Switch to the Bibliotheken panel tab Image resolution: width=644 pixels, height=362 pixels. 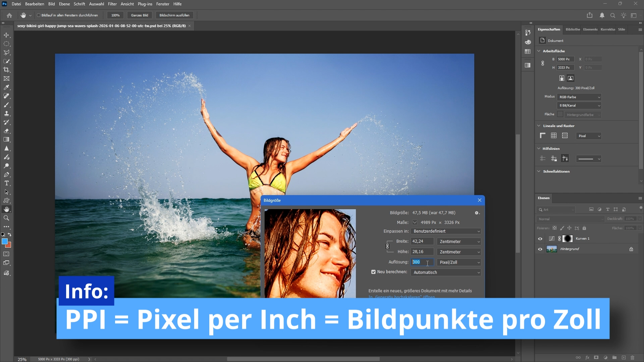[x=573, y=29]
